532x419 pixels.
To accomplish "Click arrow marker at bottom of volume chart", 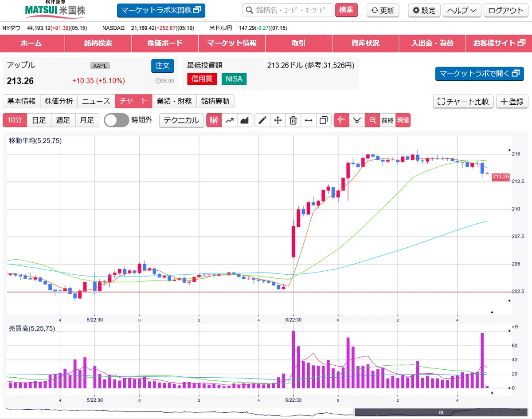I will tap(491, 392).
